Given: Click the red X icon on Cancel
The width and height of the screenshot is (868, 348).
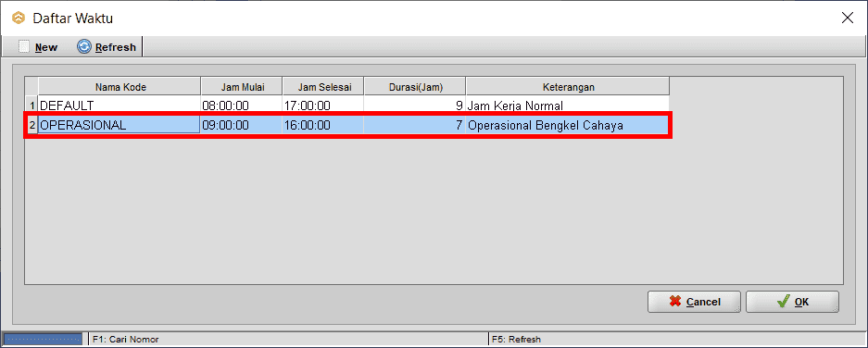Looking at the screenshot, I should [674, 302].
